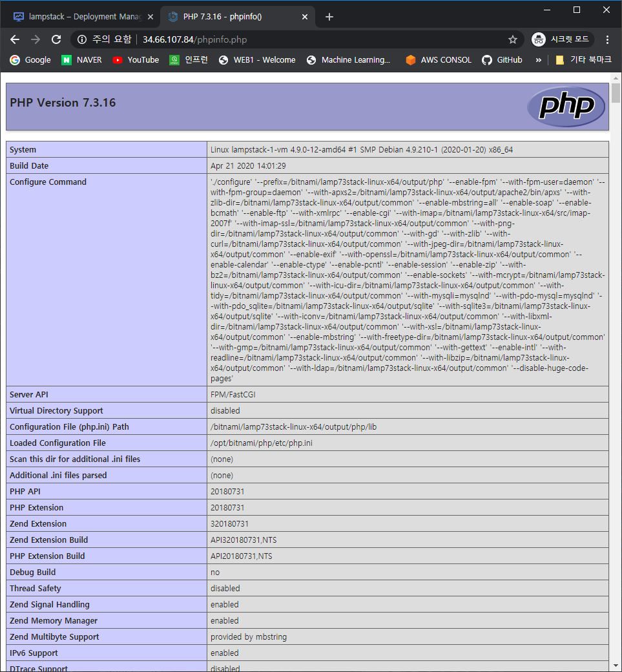
Task: Click the PHP Extension Build label
Action: (47, 556)
